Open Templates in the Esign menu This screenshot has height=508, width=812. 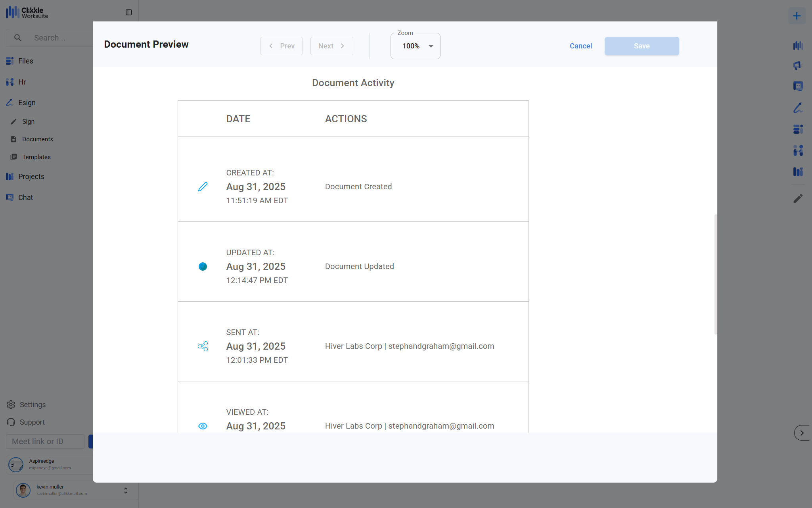tap(36, 157)
